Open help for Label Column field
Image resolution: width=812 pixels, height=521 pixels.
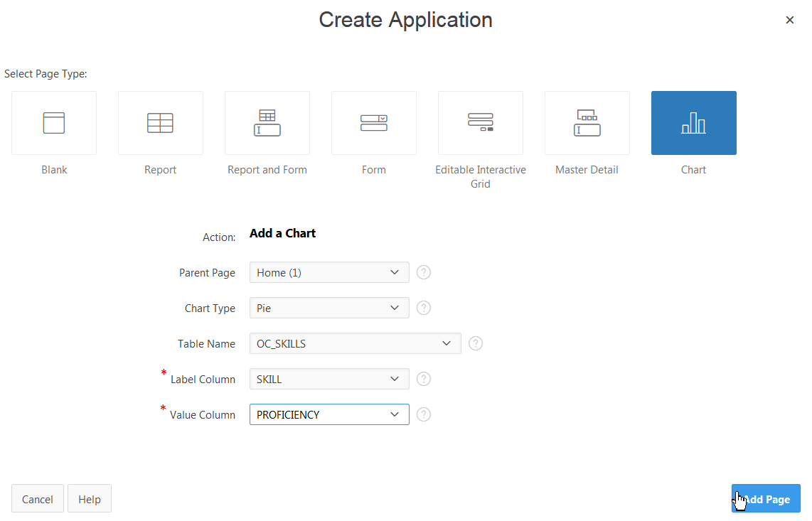tap(423, 379)
